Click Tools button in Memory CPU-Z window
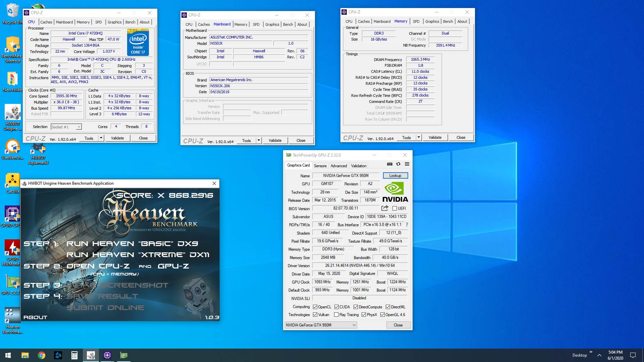Viewport: 644px width, 362px height. [407, 137]
